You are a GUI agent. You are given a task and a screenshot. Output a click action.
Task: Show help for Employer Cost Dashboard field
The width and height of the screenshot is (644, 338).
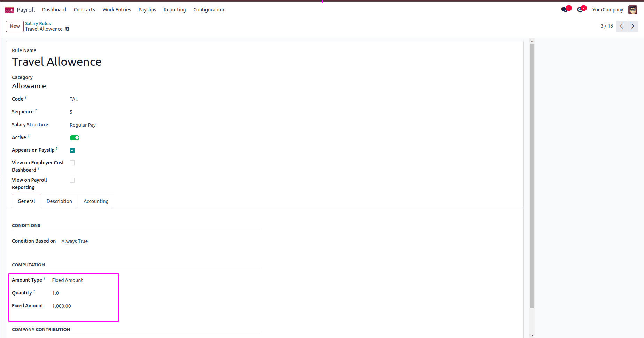[39, 168]
